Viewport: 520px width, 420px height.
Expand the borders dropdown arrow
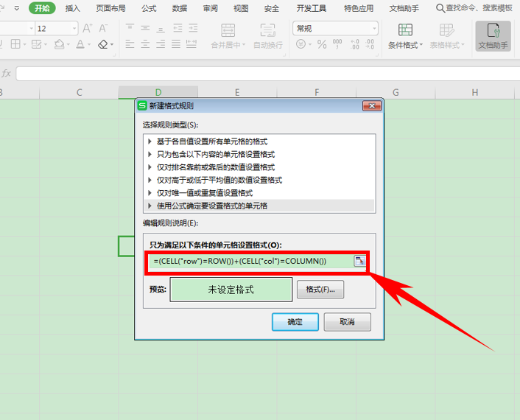(24, 44)
